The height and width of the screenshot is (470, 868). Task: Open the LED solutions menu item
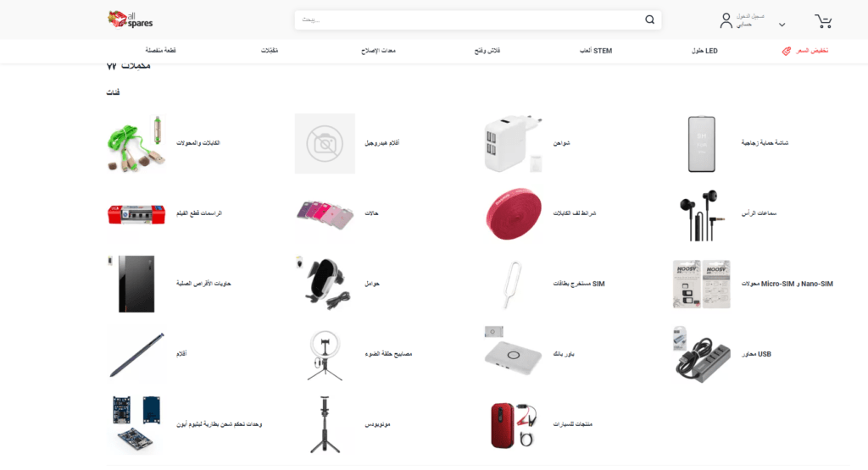click(x=704, y=51)
